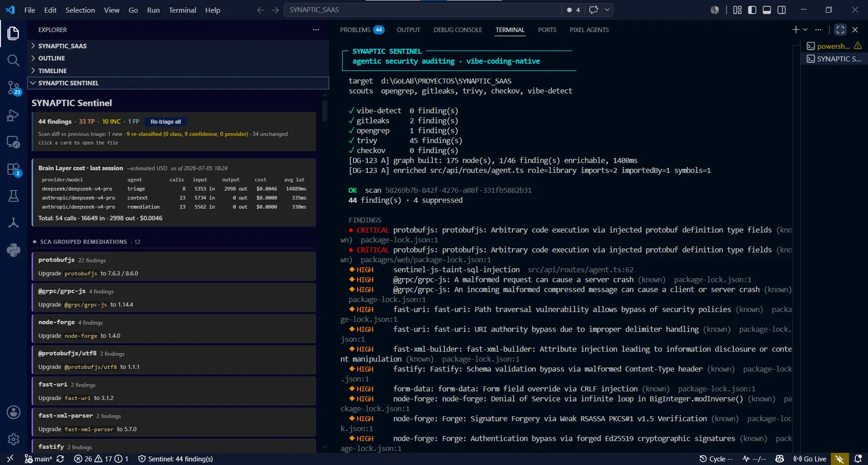Open the Copilot status icon in the status bar
The width and height of the screenshot is (868, 465).
click(x=780, y=458)
